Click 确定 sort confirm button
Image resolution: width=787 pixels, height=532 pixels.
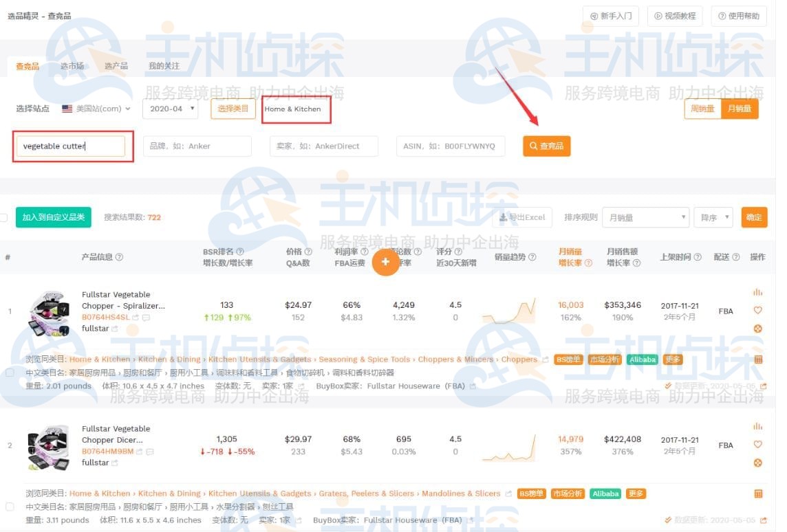pyautogui.click(x=754, y=218)
